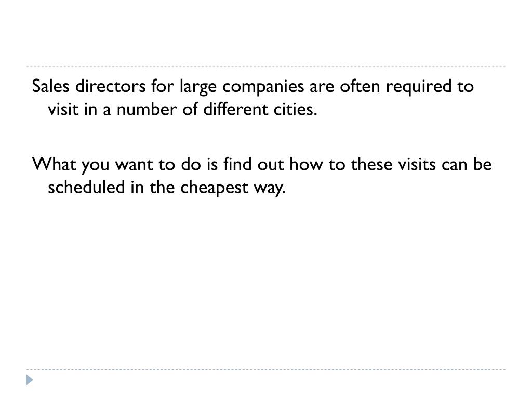Click the word "Sales" in first paragraph
The image size is (532, 399).
coord(50,86)
